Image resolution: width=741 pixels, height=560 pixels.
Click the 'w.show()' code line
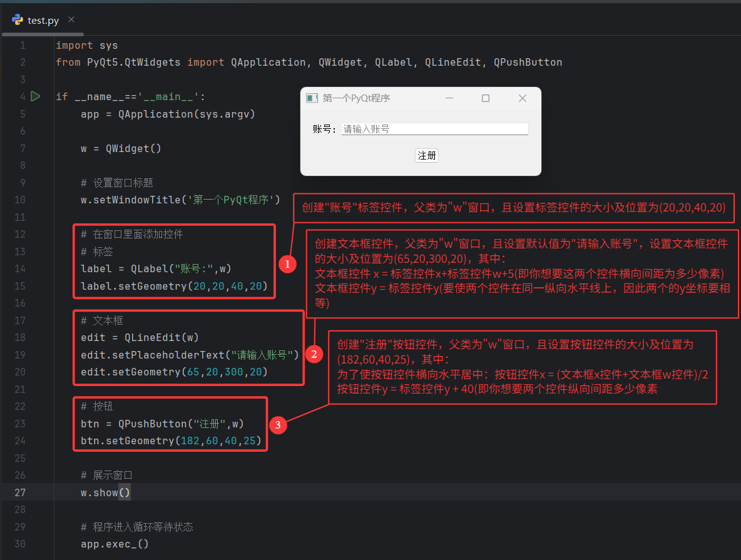click(x=105, y=492)
